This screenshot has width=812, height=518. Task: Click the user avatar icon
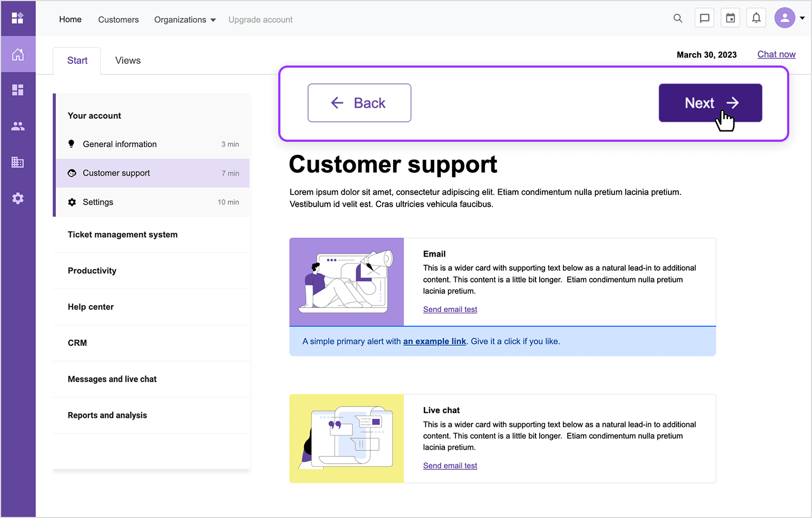click(x=784, y=18)
